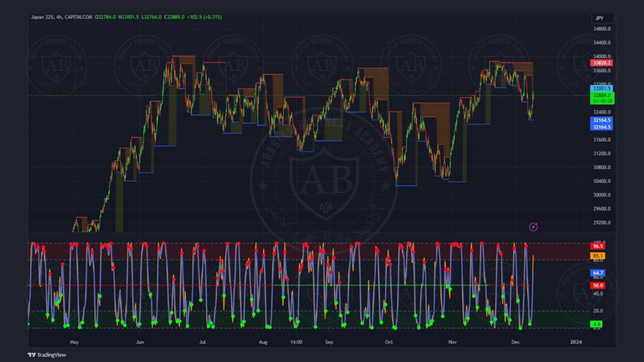
Task: Click the 30400.0 price axis label
Action: (x=601, y=181)
